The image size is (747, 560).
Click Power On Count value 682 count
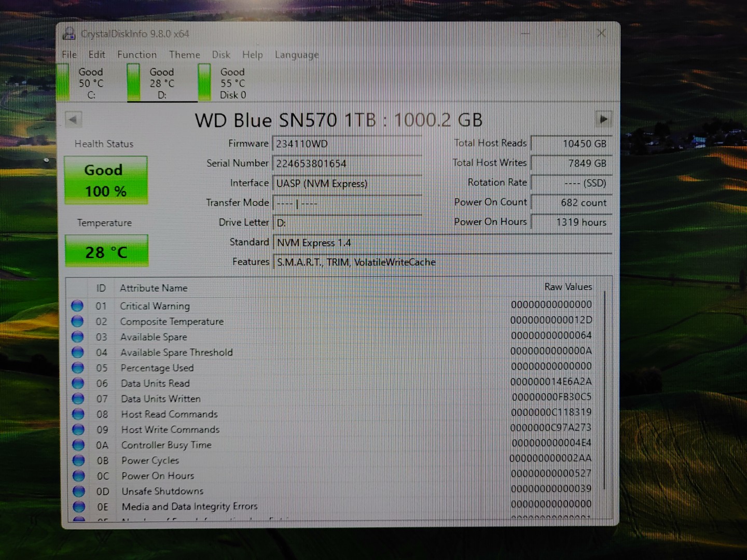572,202
